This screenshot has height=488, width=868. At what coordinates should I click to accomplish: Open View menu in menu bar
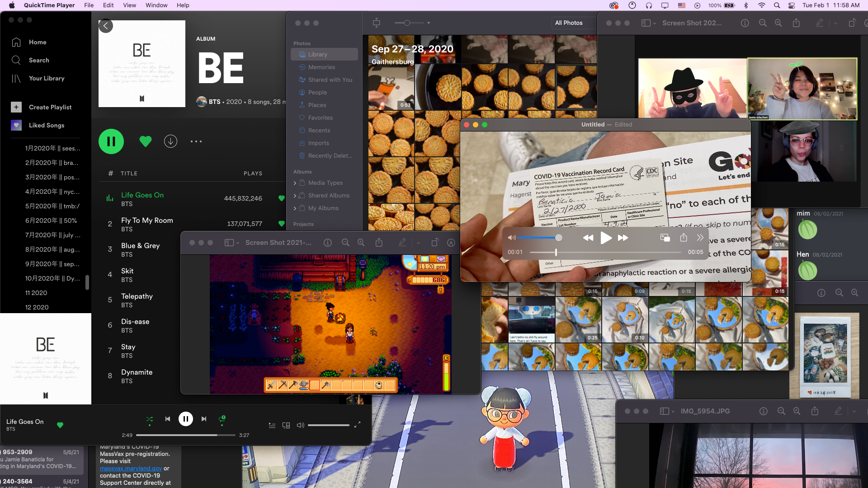(130, 5)
